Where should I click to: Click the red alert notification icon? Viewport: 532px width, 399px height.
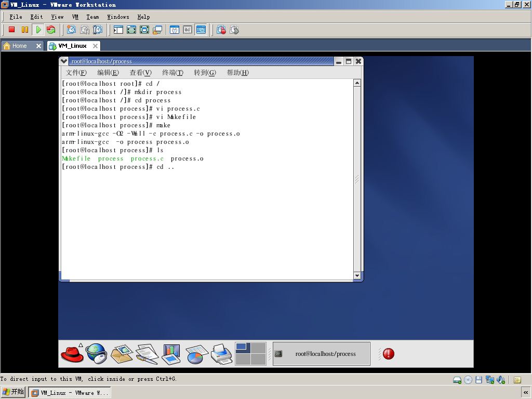pos(389,353)
